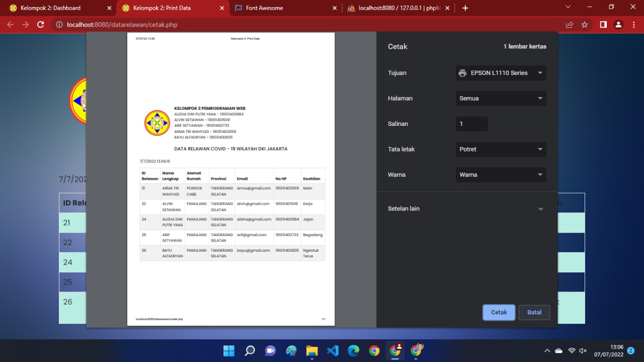
Task: Reload the cetak.php page
Action: click(x=40, y=24)
